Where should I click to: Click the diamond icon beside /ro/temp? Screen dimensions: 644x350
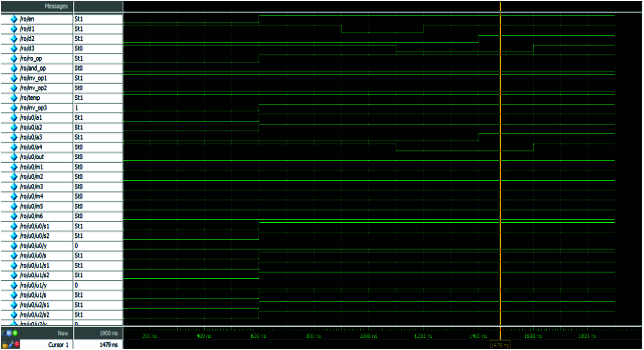click(14, 98)
